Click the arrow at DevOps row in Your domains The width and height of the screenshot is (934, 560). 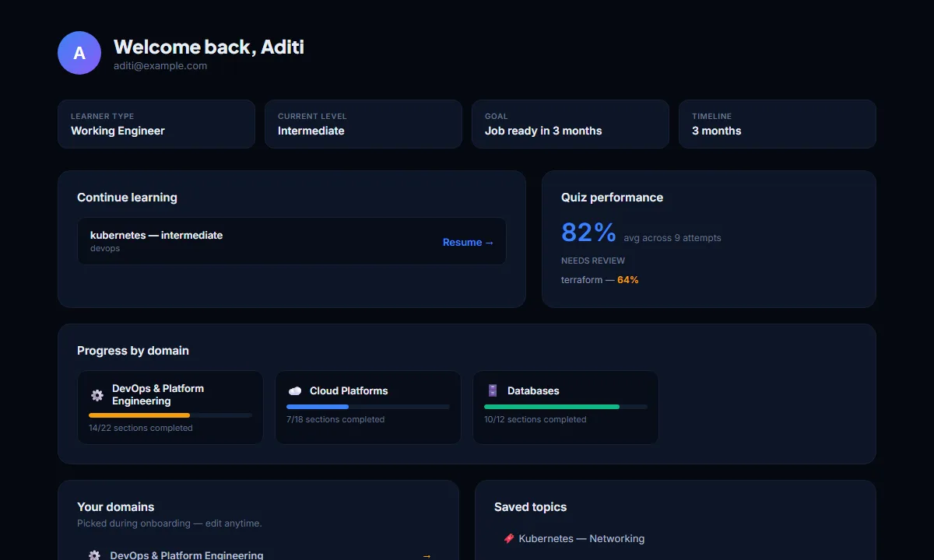427,555
